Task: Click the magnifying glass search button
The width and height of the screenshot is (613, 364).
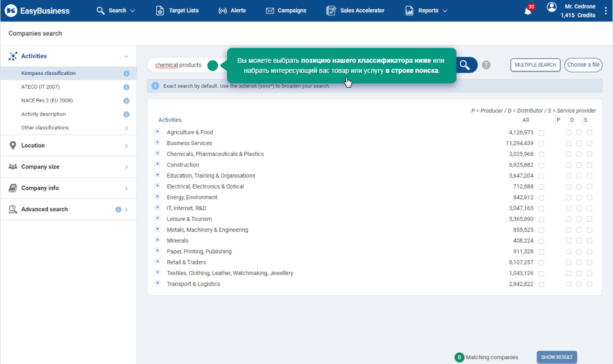Action: (465, 65)
